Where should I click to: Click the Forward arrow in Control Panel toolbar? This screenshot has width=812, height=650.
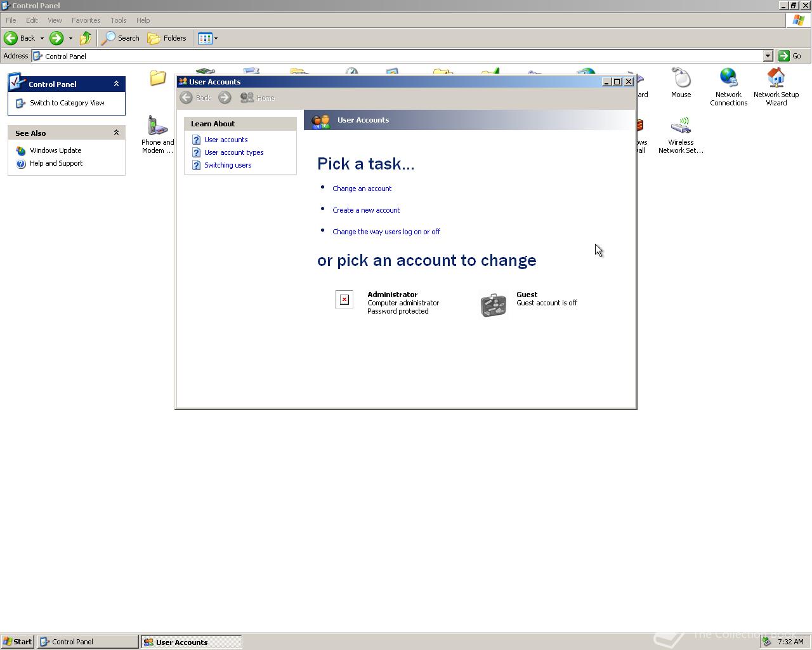56,38
